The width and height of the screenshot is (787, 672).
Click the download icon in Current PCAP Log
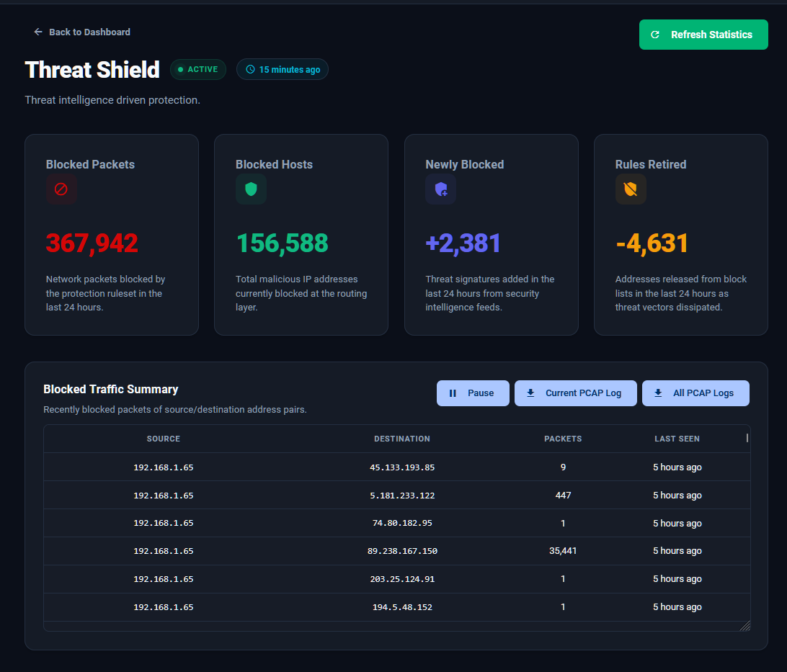coord(530,393)
